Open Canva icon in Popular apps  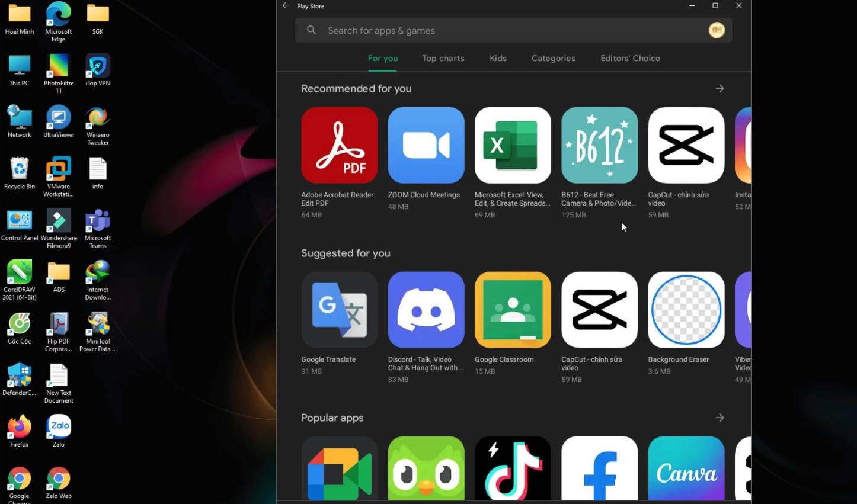tap(686, 468)
